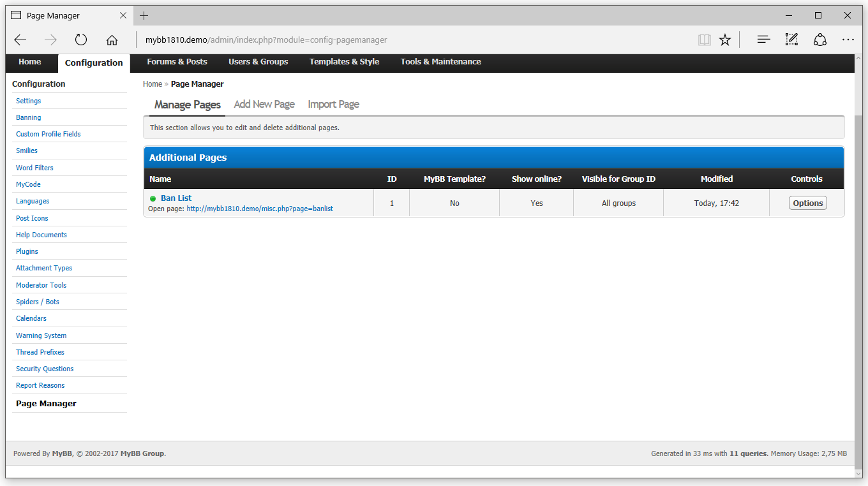Click the Share icon in toolbar
Viewport: 868px width, 486px height.
[x=820, y=40]
